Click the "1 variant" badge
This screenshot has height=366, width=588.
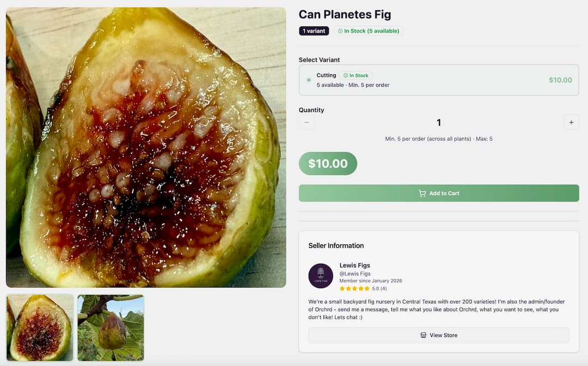tap(314, 31)
